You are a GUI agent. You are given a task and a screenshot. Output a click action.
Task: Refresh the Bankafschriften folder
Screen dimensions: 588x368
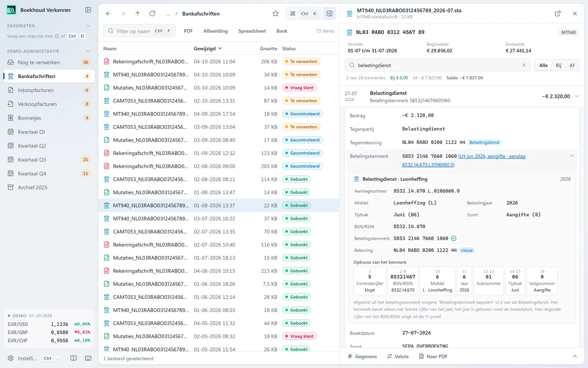tap(152, 13)
